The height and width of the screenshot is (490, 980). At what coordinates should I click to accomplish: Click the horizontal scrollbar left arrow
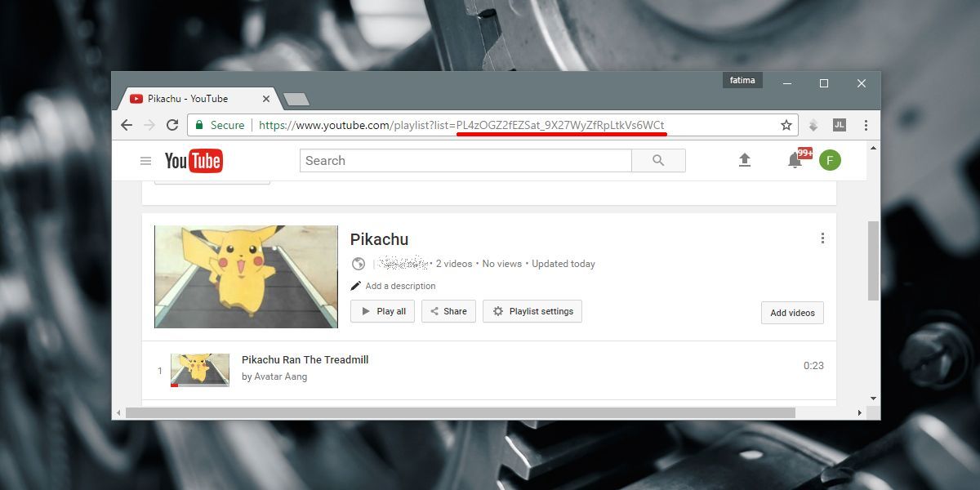pos(118,413)
